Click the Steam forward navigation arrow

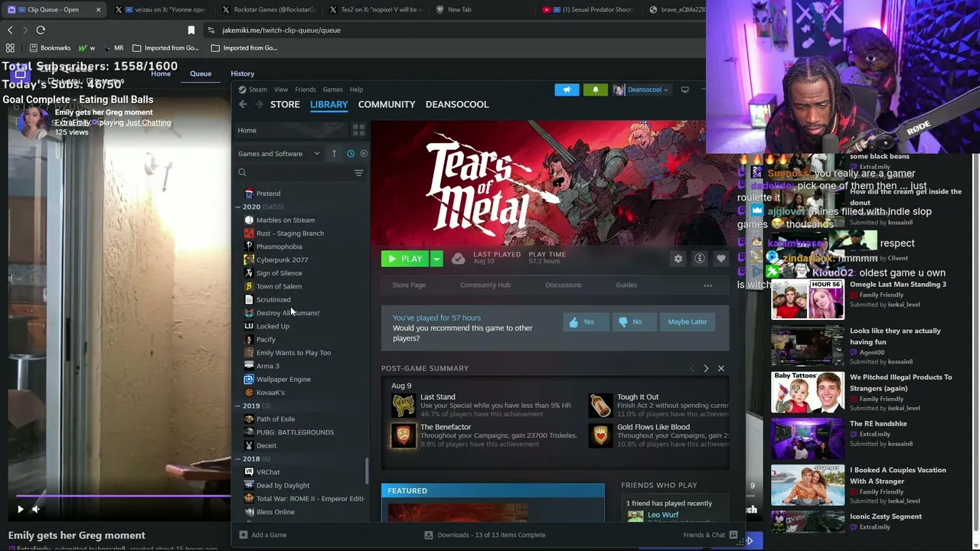[x=259, y=104]
